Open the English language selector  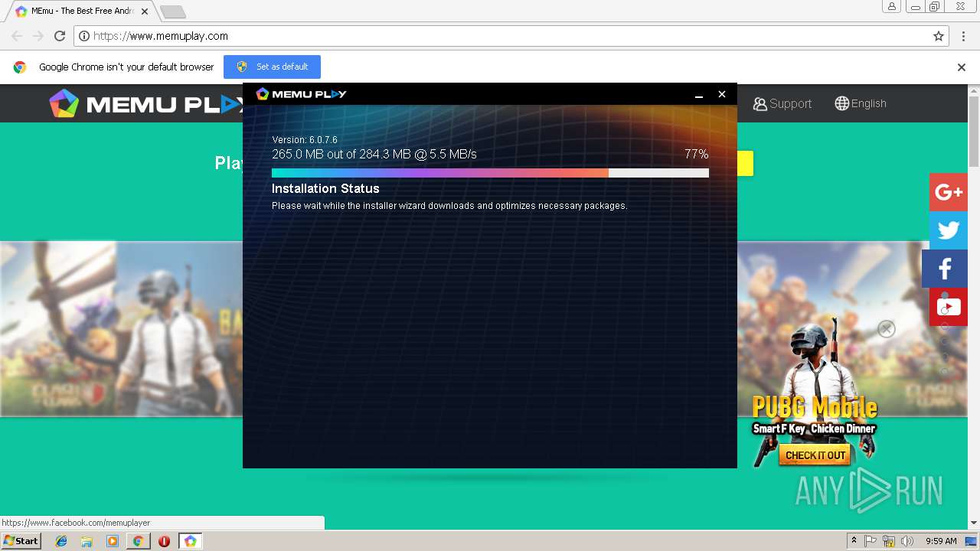point(861,103)
